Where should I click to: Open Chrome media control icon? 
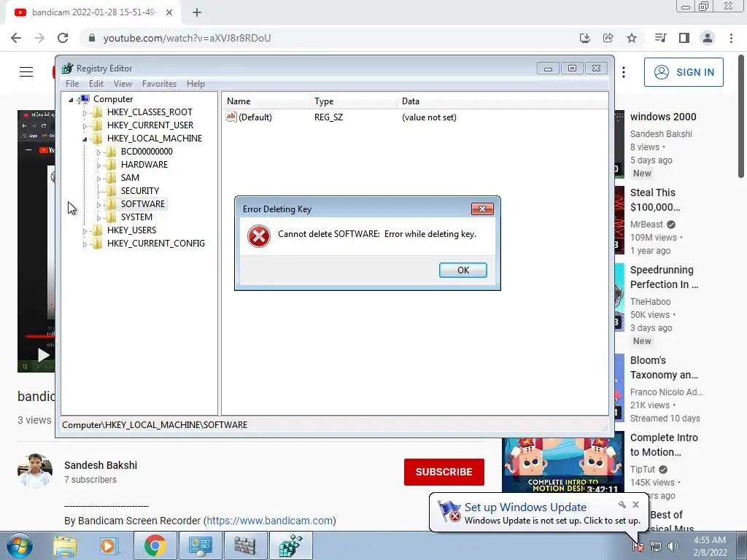tap(660, 38)
